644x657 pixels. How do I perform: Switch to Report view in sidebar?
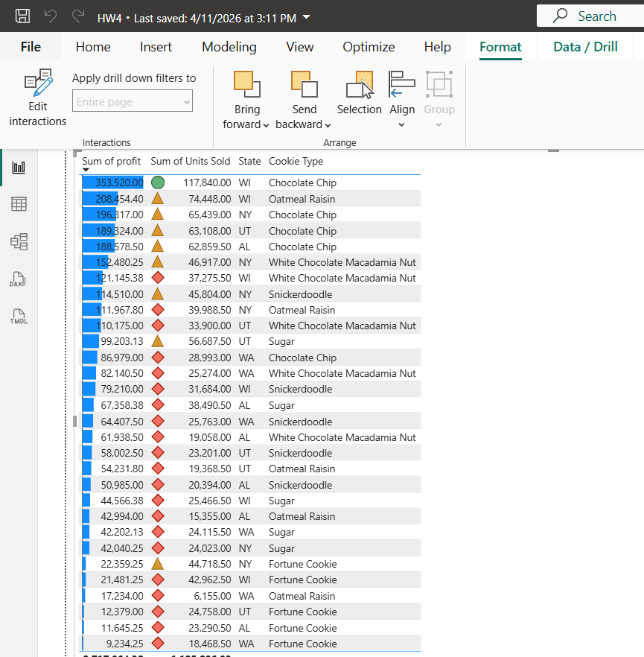pyautogui.click(x=19, y=167)
